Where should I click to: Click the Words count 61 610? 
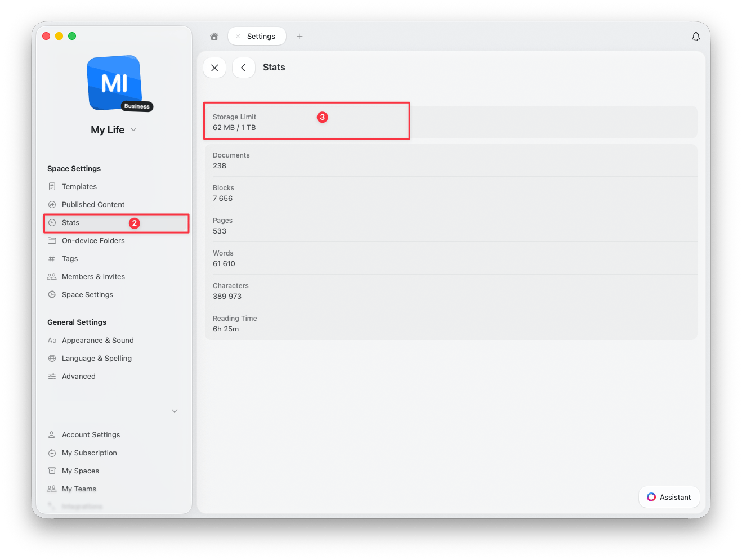224,264
